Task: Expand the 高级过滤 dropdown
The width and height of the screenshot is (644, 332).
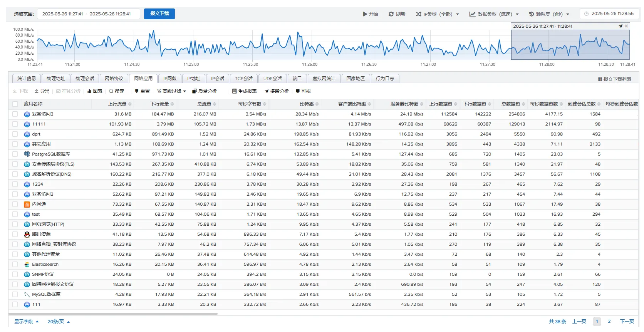Action: coord(171,91)
